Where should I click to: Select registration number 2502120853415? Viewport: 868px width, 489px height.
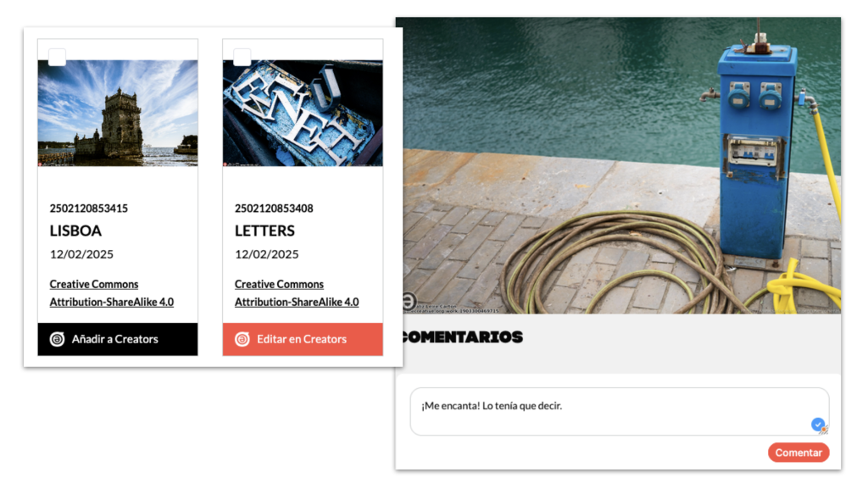click(88, 208)
